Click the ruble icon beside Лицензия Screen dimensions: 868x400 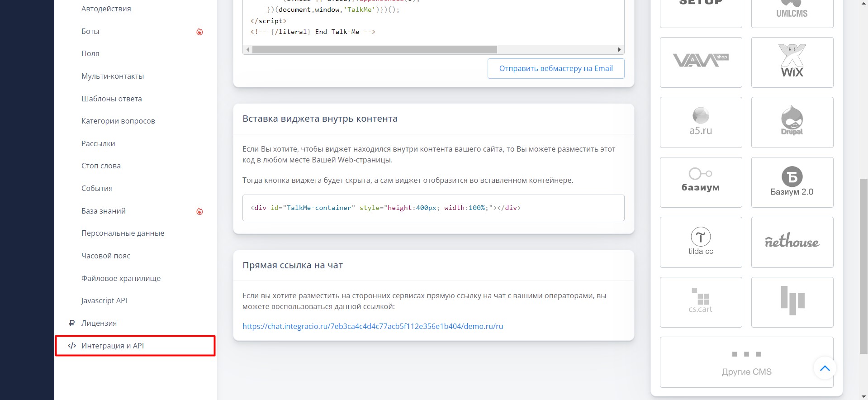pyautogui.click(x=71, y=323)
